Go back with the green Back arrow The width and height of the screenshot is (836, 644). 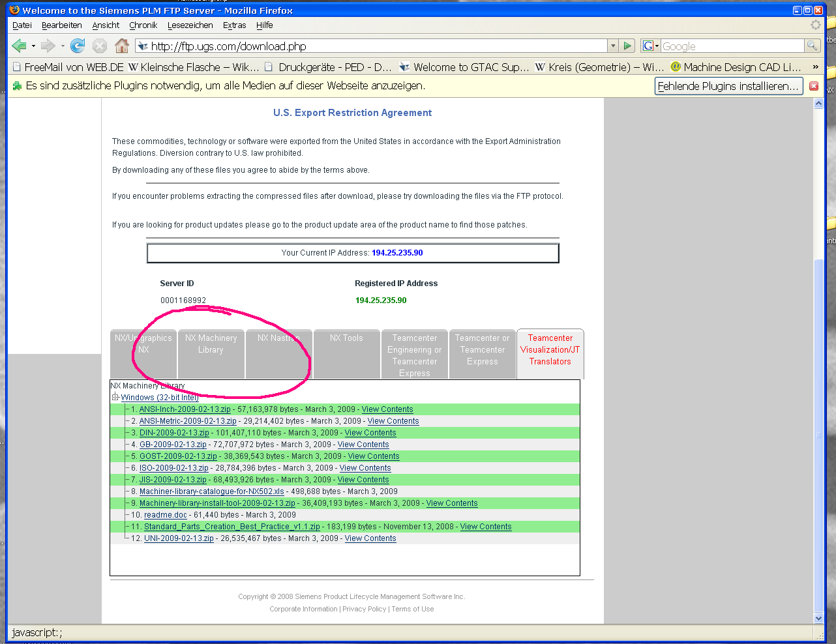[19, 46]
